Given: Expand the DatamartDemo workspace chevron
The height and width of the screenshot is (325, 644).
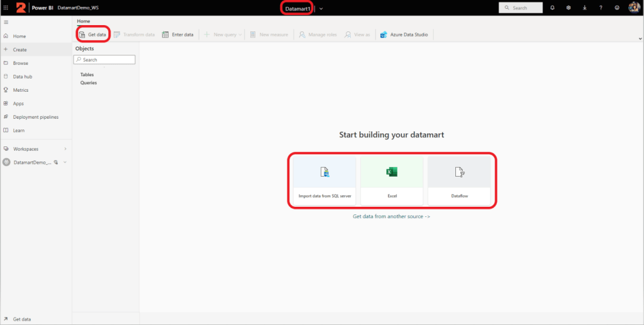Looking at the screenshot, I should pyautogui.click(x=65, y=162).
